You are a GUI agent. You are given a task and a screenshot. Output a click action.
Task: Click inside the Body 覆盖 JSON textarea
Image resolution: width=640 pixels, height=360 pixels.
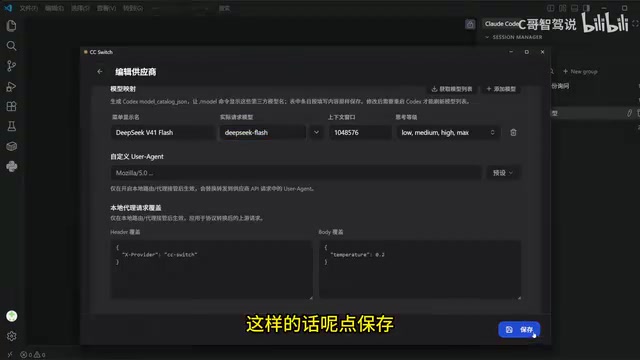click(420, 269)
